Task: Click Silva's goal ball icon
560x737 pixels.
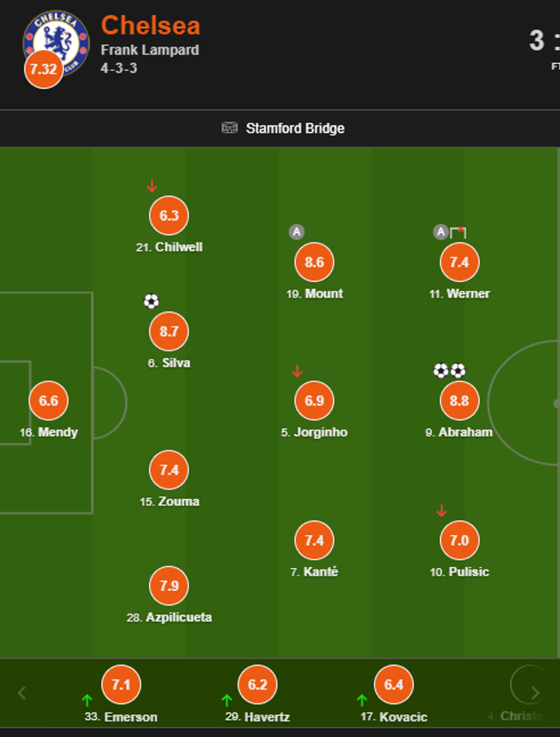Action: click(x=151, y=301)
